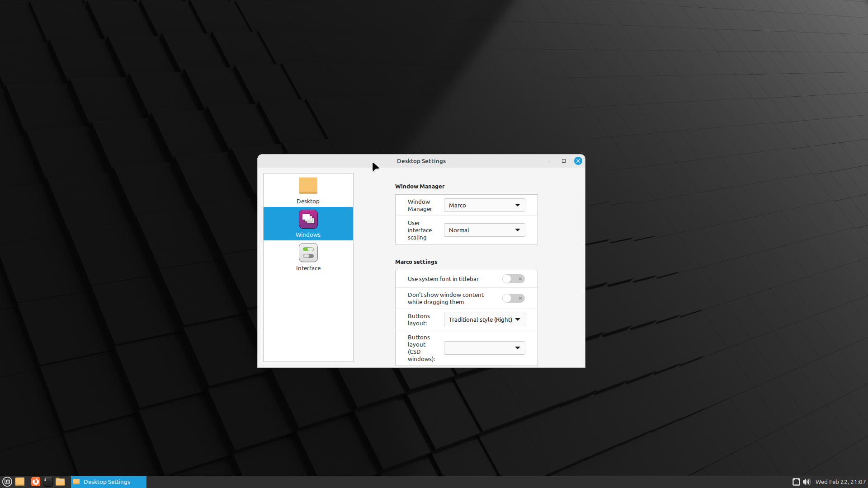Click the Desktop Settings taskbar button
868x488 pixels.
pyautogui.click(x=108, y=482)
